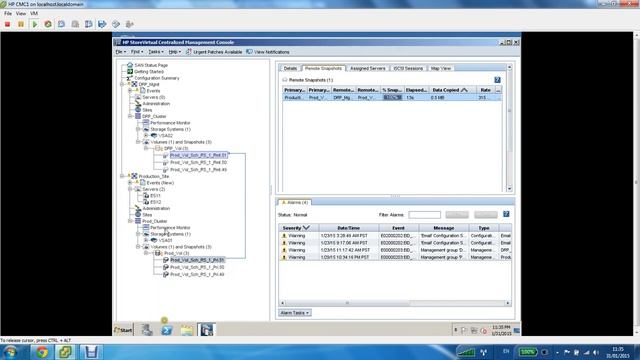Open file explorer in guest taskbar
The image size is (640, 360).
click(187, 330)
